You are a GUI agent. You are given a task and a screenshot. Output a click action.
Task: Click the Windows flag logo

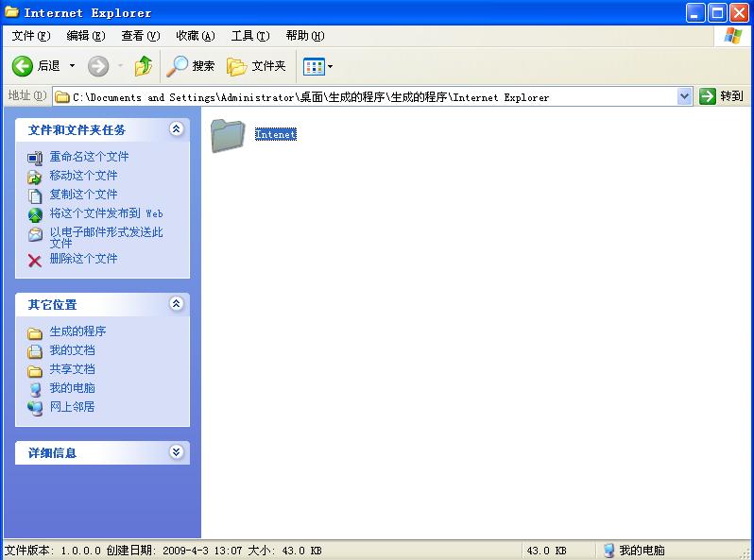click(733, 36)
